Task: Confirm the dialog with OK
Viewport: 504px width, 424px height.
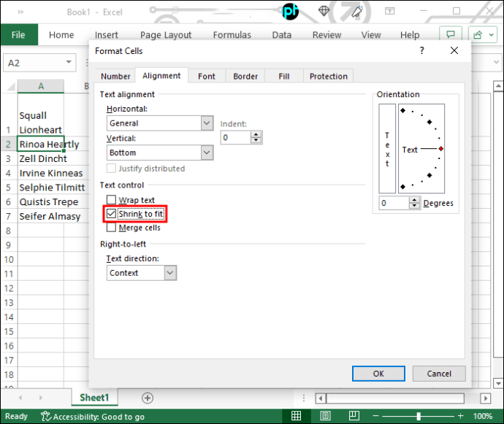Action: click(x=378, y=374)
